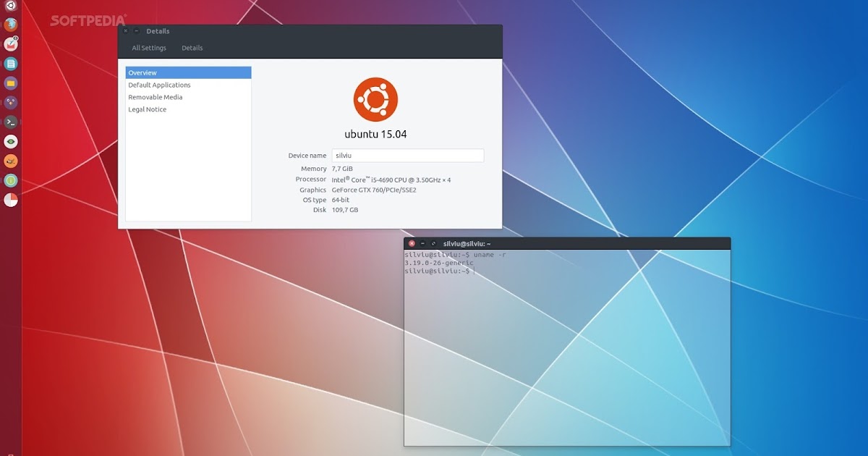Select the Details tab in the header
868x456 pixels.
[192, 48]
